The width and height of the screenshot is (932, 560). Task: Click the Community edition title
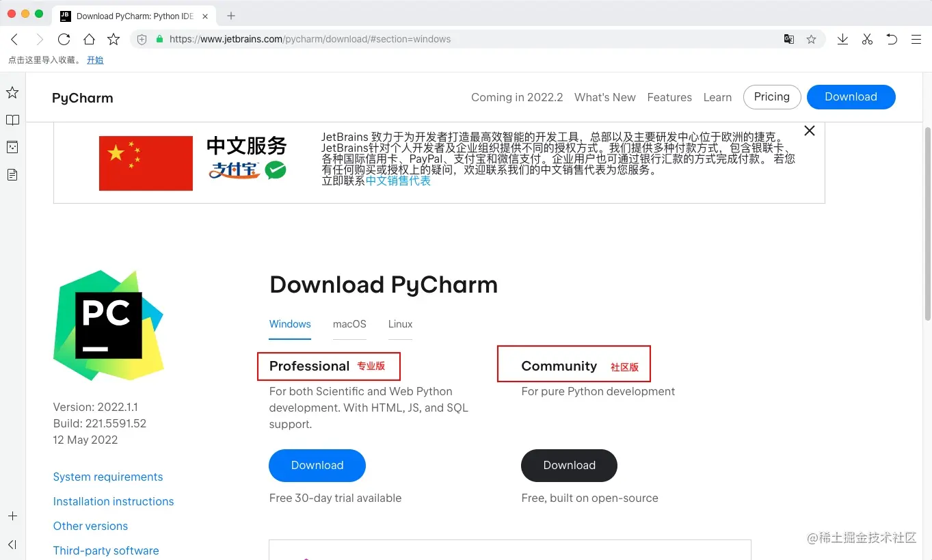[559, 366]
